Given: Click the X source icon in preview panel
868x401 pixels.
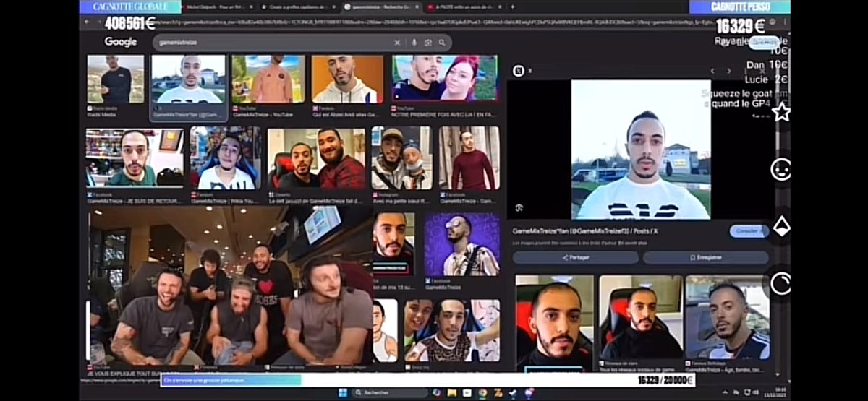Looking at the screenshot, I should [x=518, y=70].
